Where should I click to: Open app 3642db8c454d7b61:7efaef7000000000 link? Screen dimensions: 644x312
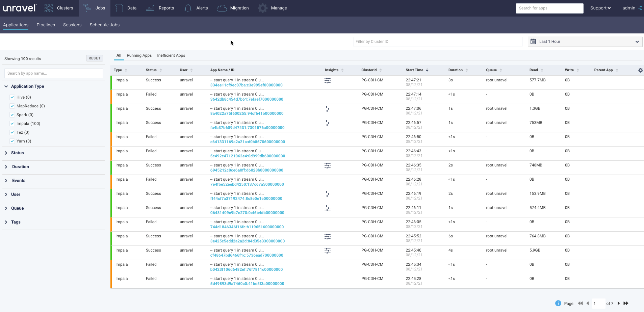point(247,99)
